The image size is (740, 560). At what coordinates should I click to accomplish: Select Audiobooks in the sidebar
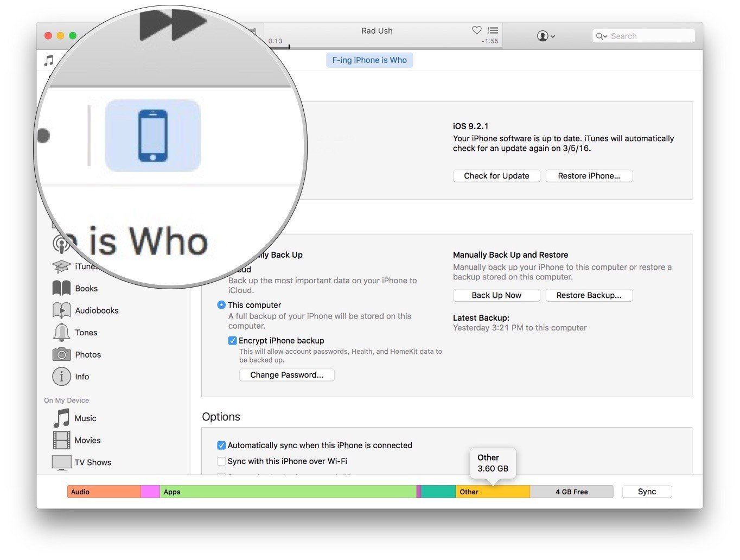tap(97, 310)
